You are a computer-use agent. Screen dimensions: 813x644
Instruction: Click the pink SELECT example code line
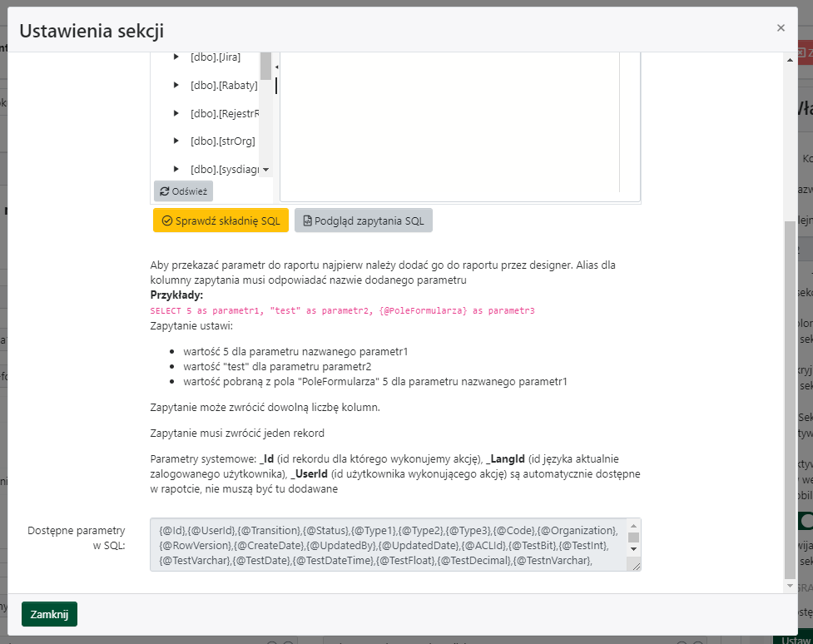point(342,310)
